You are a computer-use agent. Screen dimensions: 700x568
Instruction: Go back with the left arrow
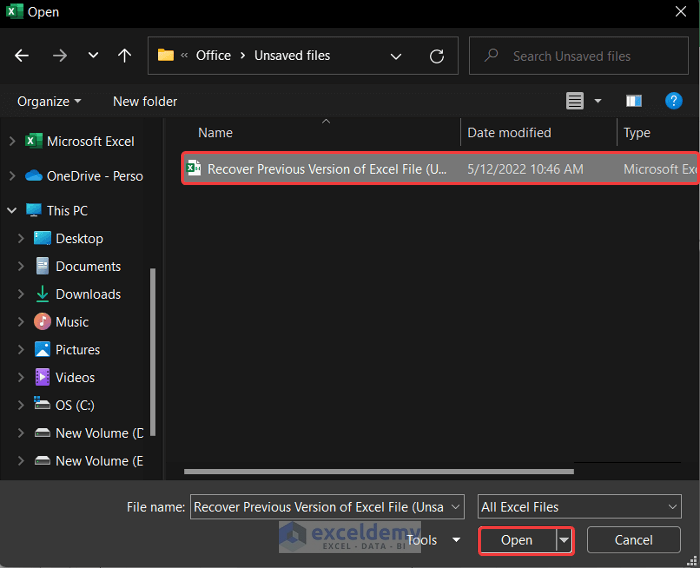point(21,56)
